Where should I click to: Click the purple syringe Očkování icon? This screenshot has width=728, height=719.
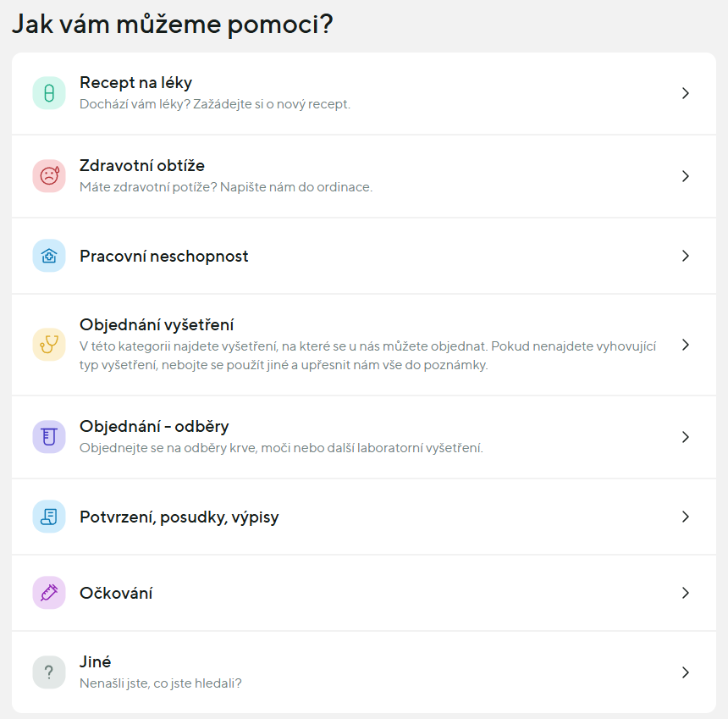[49, 593]
